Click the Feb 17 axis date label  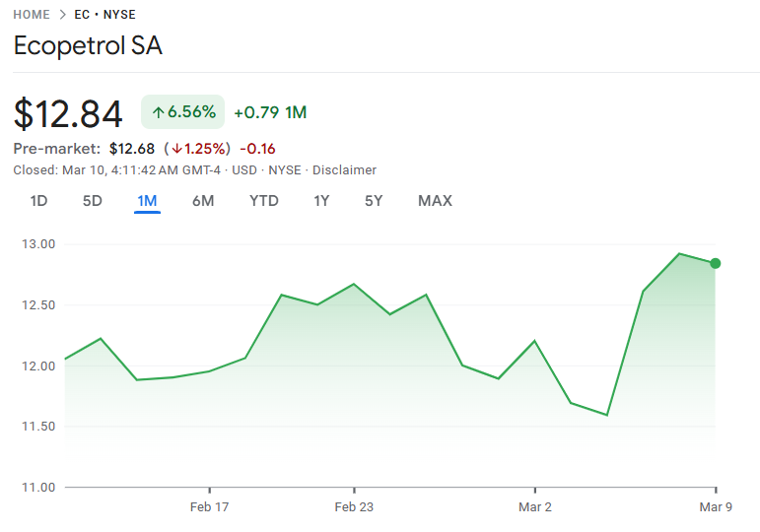click(209, 507)
